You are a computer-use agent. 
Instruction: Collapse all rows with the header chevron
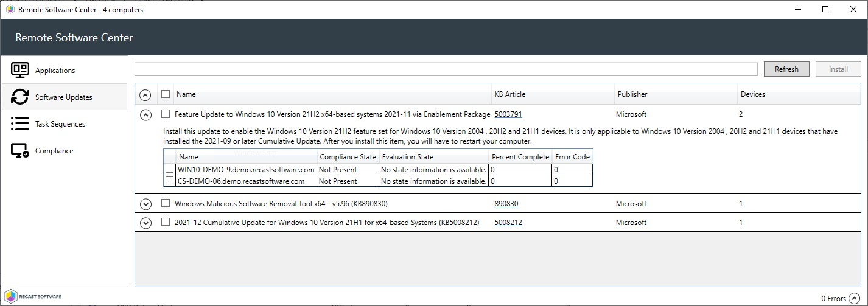(x=145, y=95)
